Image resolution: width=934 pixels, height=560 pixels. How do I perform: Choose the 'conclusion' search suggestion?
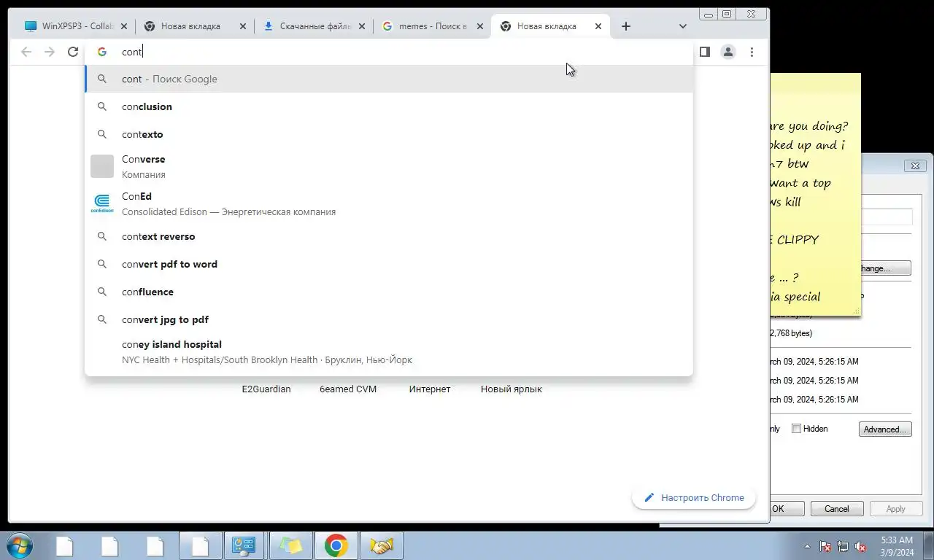tap(389, 106)
